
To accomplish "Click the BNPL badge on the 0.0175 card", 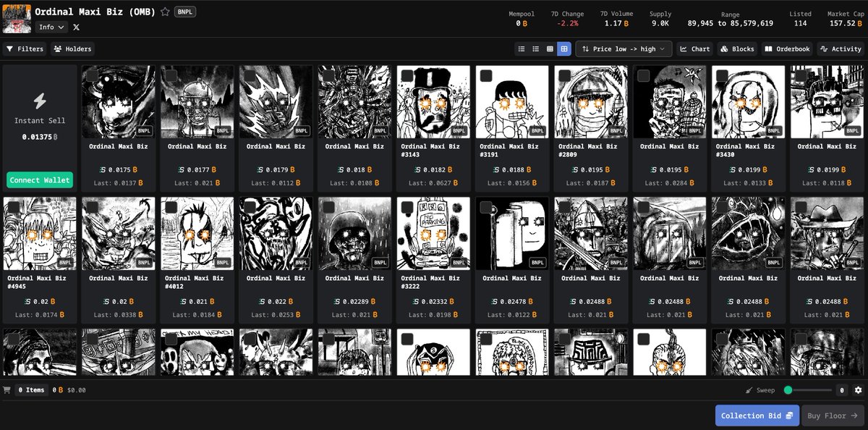I will (144, 131).
